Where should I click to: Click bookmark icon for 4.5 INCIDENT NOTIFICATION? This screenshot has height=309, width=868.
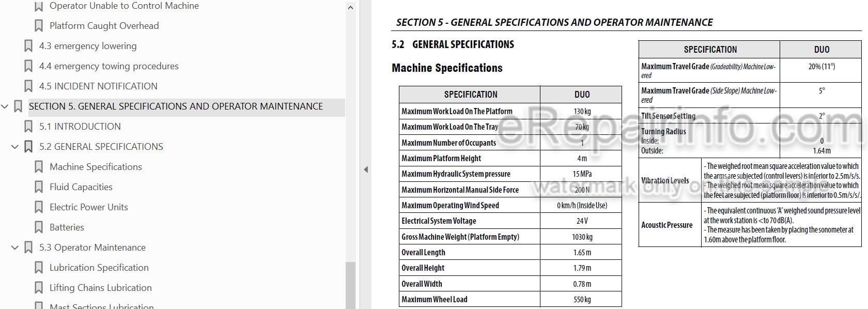(28, 86)
